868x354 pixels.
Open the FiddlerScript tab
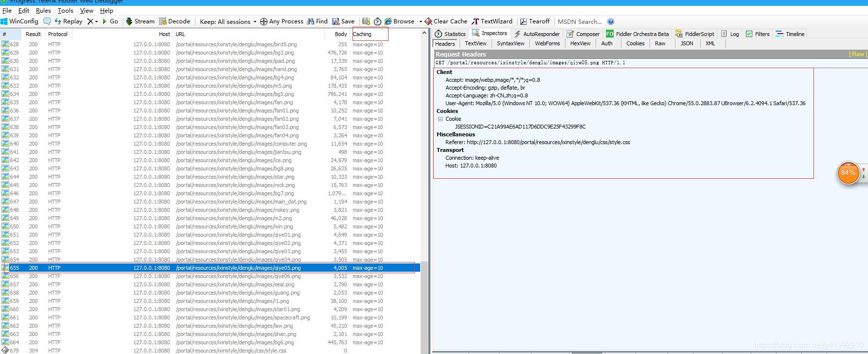694,34
